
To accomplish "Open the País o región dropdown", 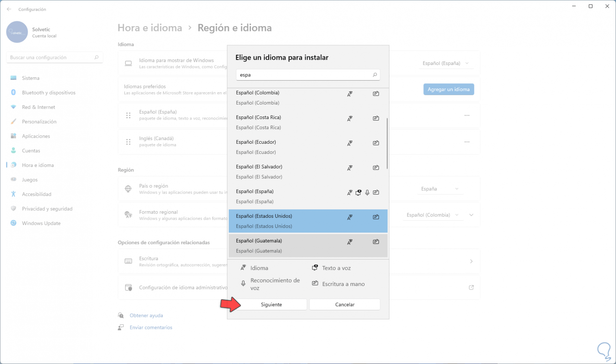I will click(x=439, y=189).
